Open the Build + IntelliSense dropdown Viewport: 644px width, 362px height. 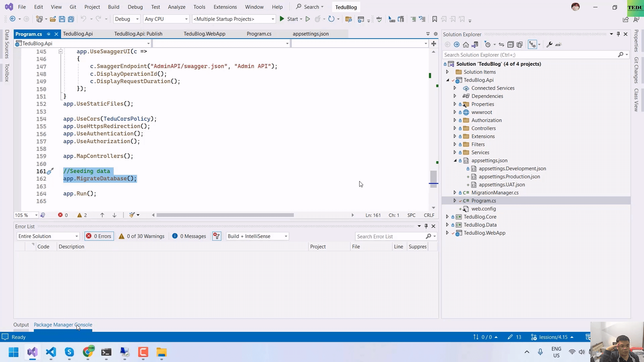257,236
